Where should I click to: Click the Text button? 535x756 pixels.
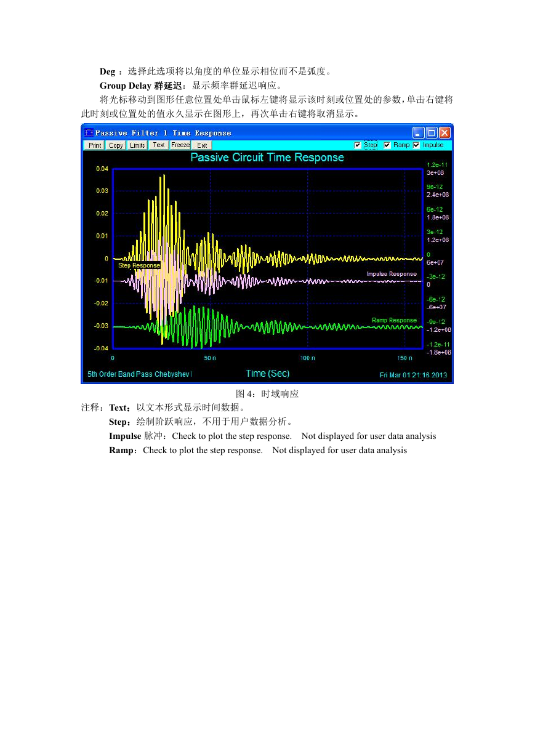coord(159,145)
